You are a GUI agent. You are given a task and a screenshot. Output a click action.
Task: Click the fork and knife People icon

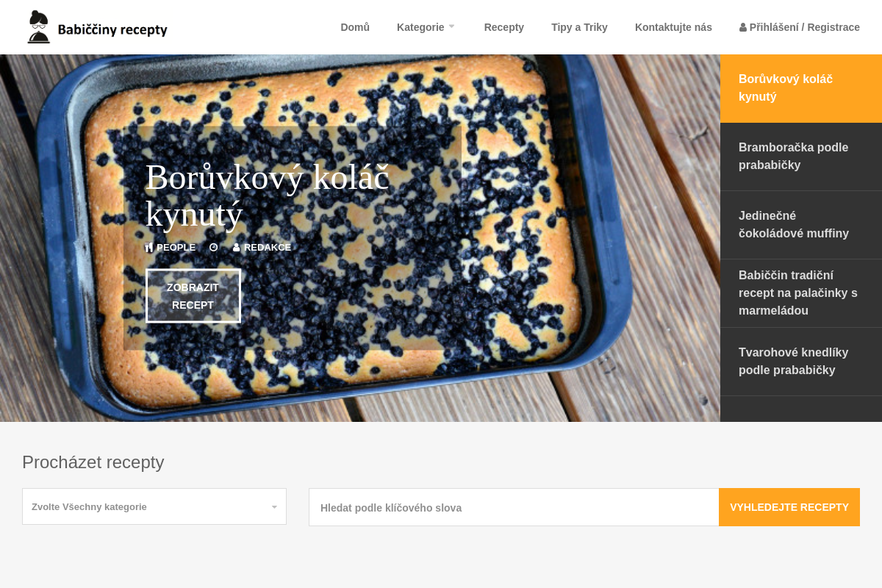pos(149,248)
